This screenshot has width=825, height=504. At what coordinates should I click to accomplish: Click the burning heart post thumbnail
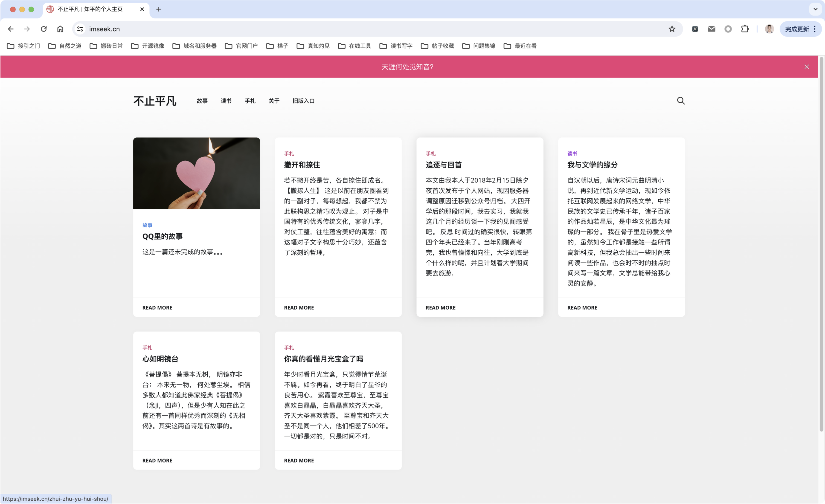coord(197,173)
